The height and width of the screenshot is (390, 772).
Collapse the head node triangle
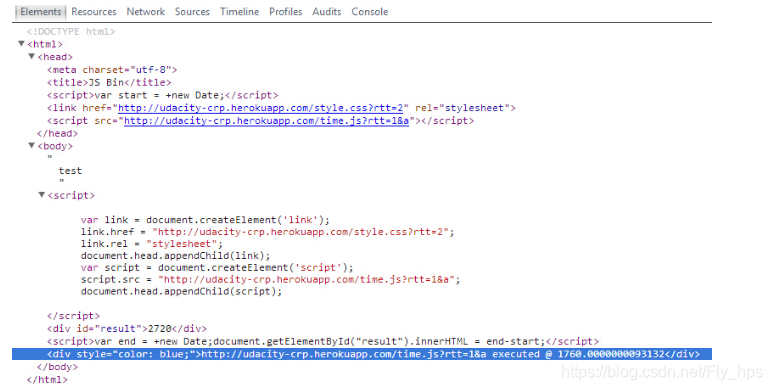coord(32,56)
